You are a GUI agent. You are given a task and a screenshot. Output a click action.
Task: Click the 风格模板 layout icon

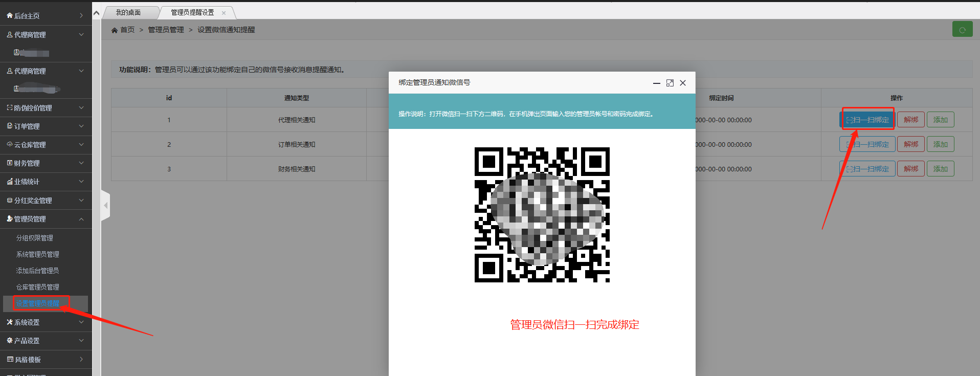click(10, 360)
